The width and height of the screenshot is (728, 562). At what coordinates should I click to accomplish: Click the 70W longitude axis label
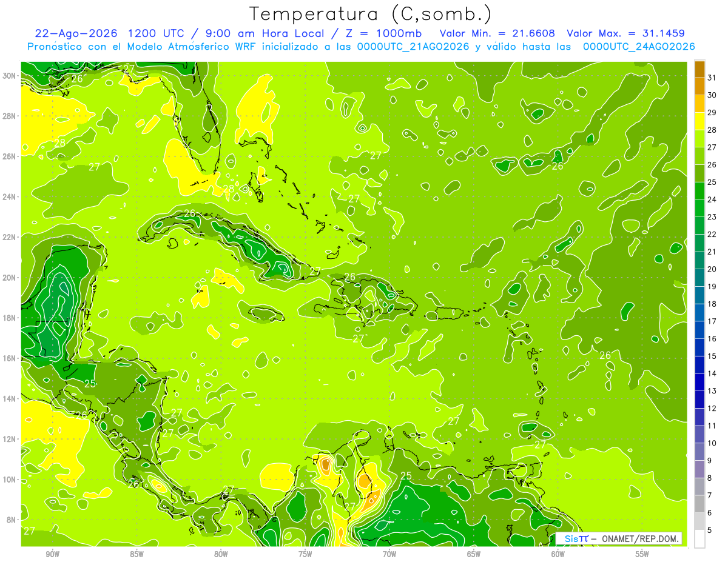(389, 554)
